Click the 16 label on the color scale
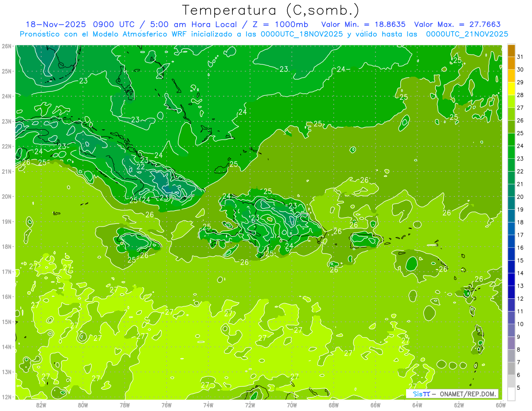 tap(520, 247)
